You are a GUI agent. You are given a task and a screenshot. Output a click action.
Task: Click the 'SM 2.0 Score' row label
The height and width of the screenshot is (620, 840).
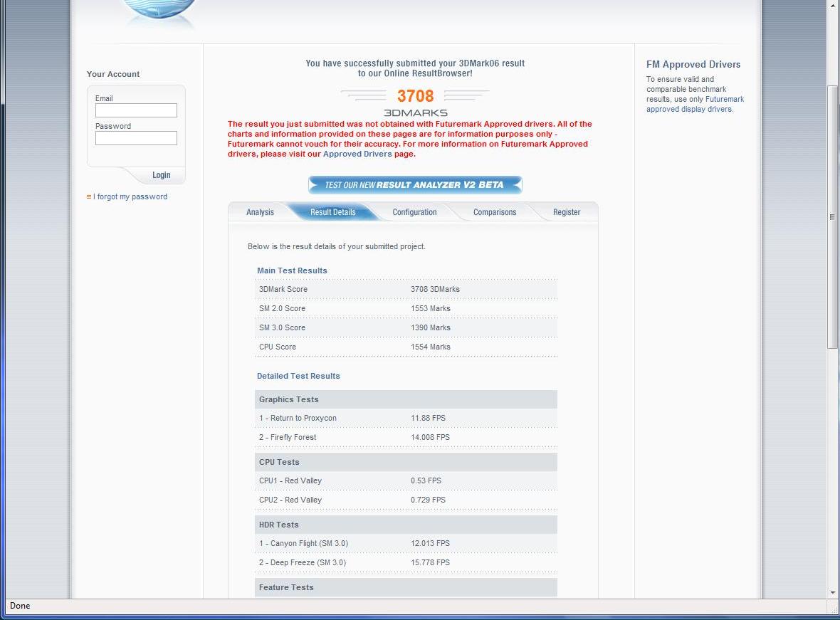coord(283,309)
